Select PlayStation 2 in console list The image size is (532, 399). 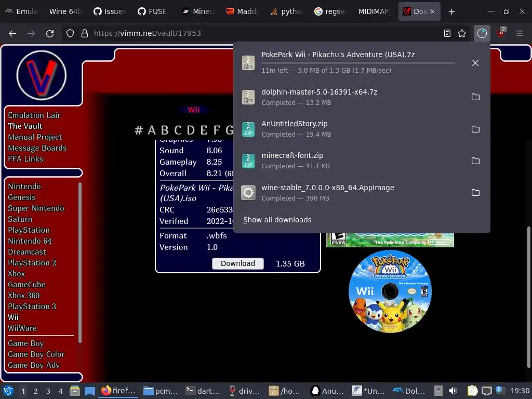pyautogui.click(x=32, y=262)
